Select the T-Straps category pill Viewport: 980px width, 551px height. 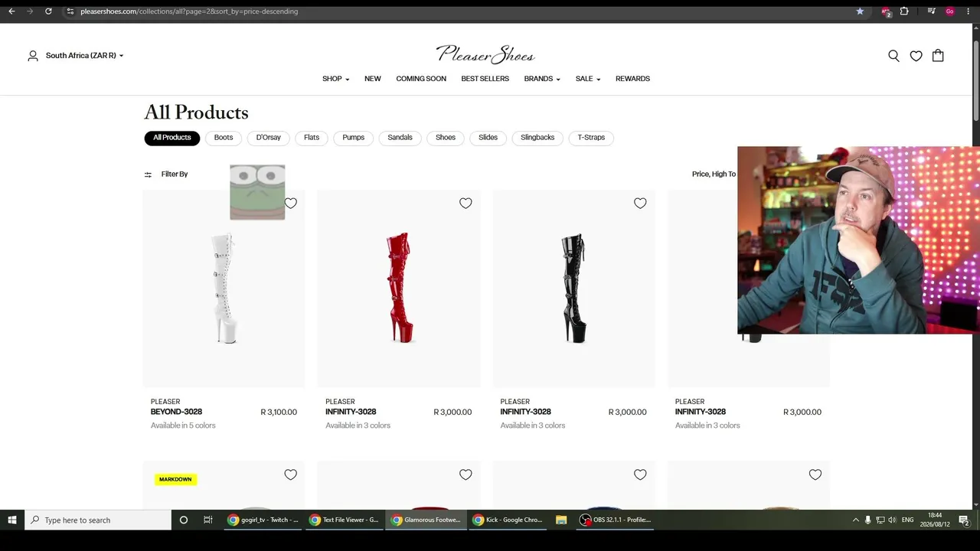(x=591, y=138)
